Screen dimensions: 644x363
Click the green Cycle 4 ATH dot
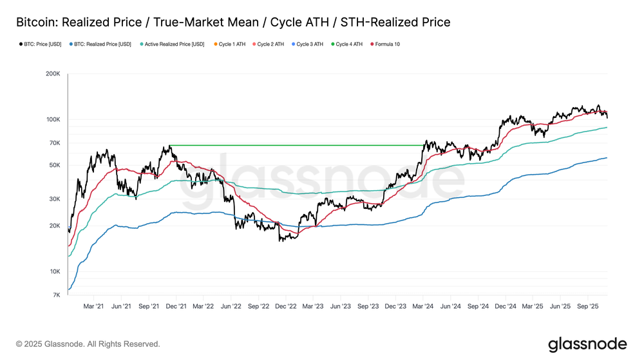332,44
